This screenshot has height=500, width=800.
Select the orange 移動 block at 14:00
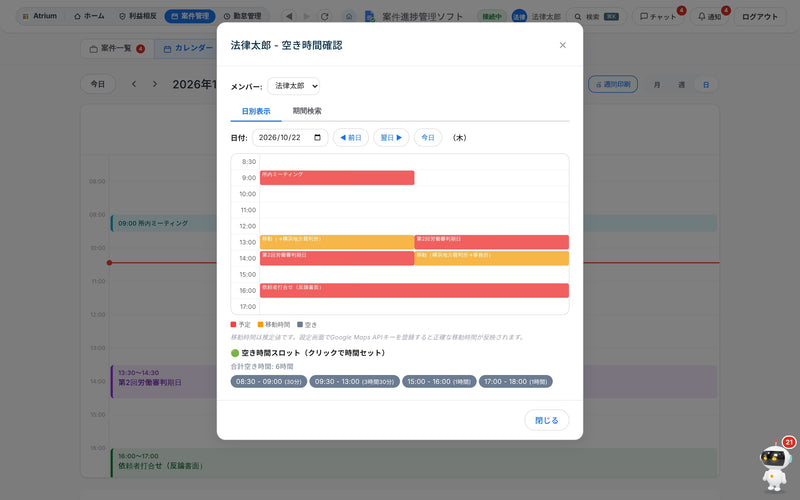pyautogui.click(x=491, y=258)
